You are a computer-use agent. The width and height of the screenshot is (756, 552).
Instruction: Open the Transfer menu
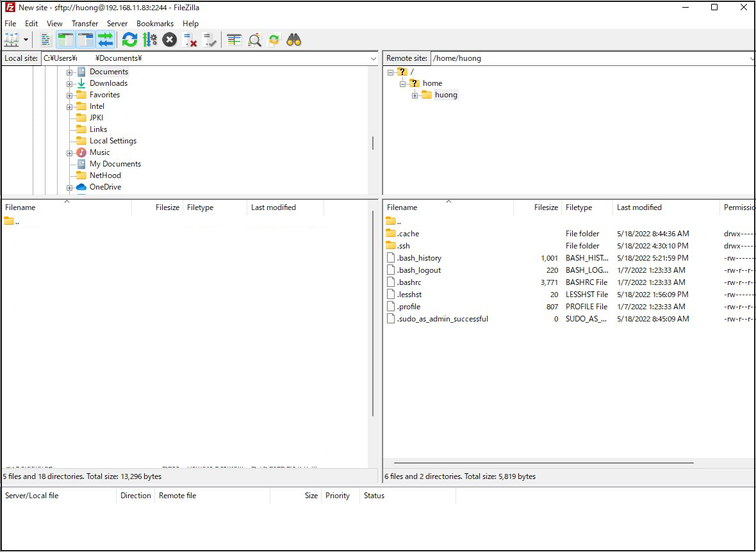pyautogui.click(x=85, y=23)
